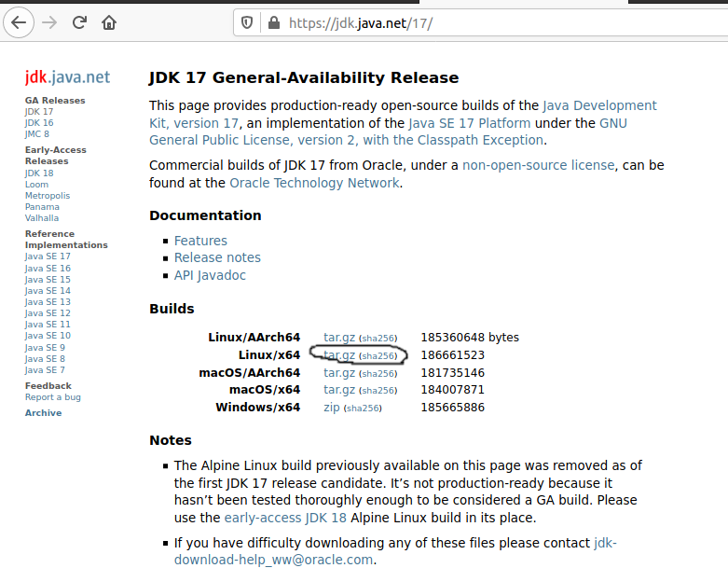The image size is (728, 582).
Task: Click the Builds section heading
Action: click(x=172, y=309)
